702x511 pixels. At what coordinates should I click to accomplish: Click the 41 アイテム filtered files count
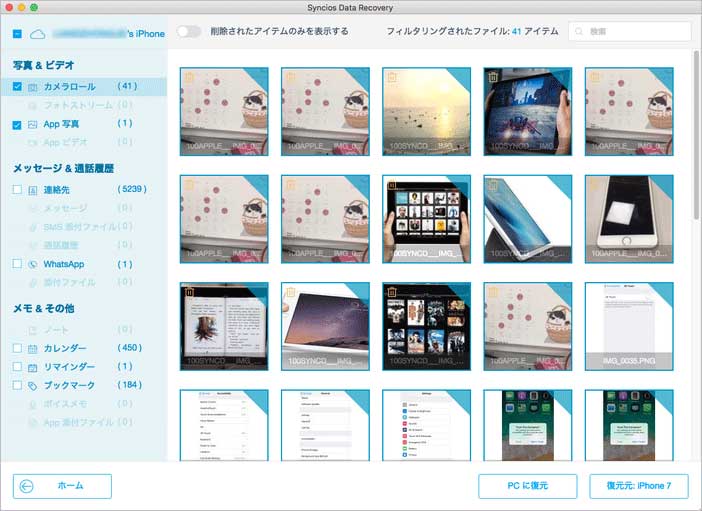(535, 31)
